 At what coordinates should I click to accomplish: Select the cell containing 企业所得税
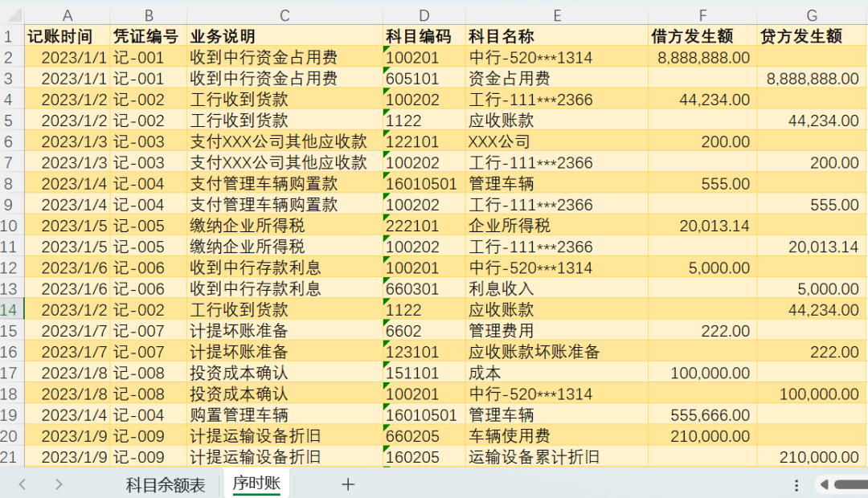point(557,225)
